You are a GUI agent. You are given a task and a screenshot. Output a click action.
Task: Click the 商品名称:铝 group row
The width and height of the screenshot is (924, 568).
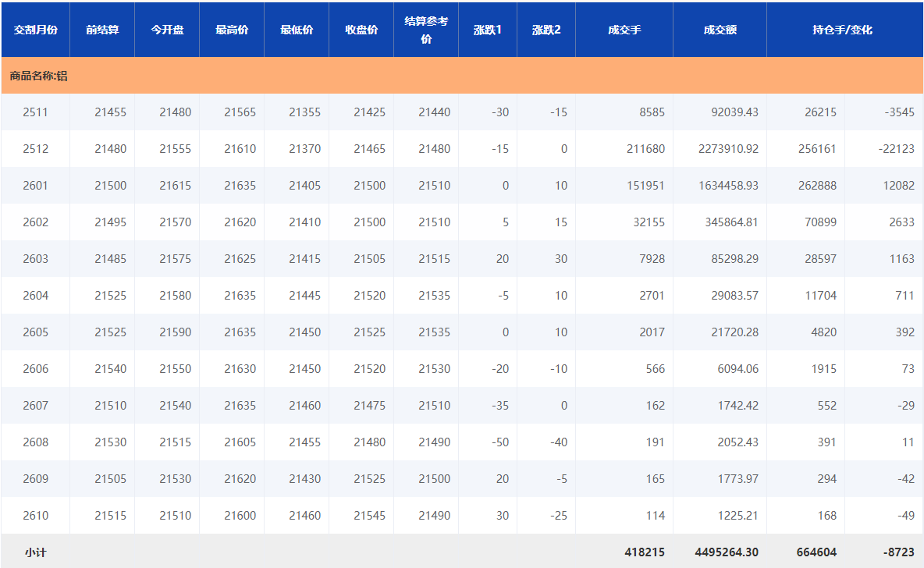click(x=38, y=76)
